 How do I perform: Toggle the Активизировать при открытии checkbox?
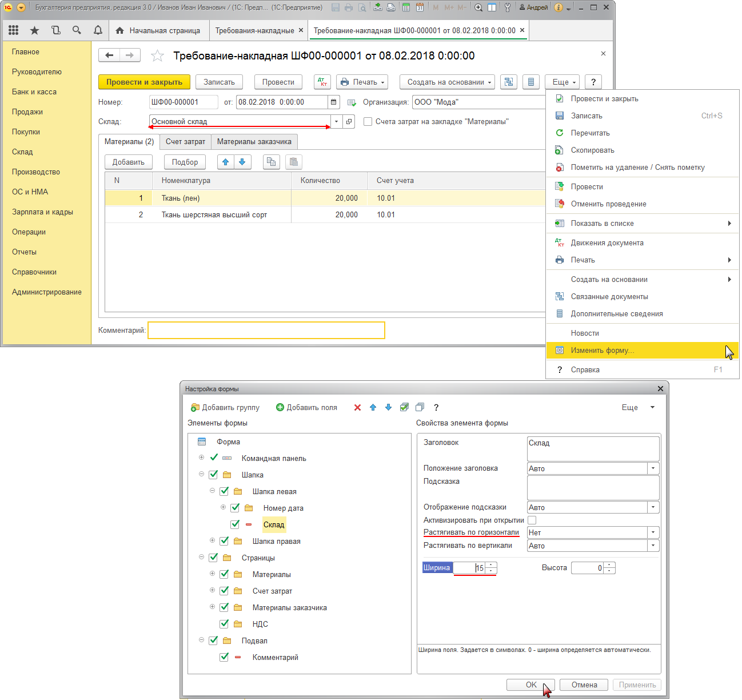click(x=532, y=520)
